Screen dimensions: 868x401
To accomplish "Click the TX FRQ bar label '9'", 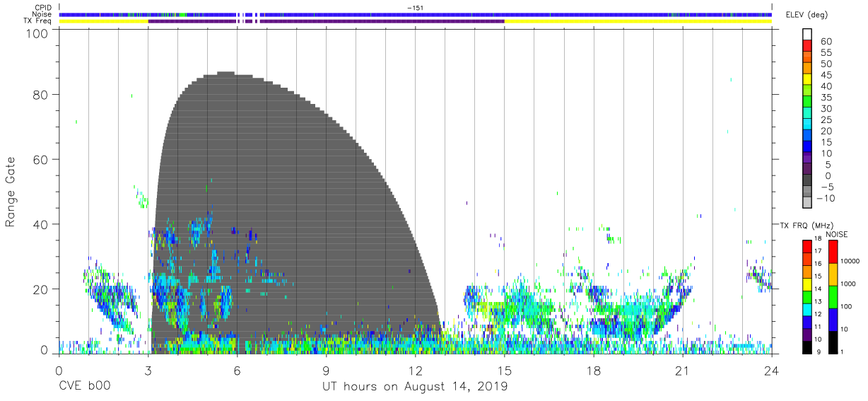I will [819, 351].
